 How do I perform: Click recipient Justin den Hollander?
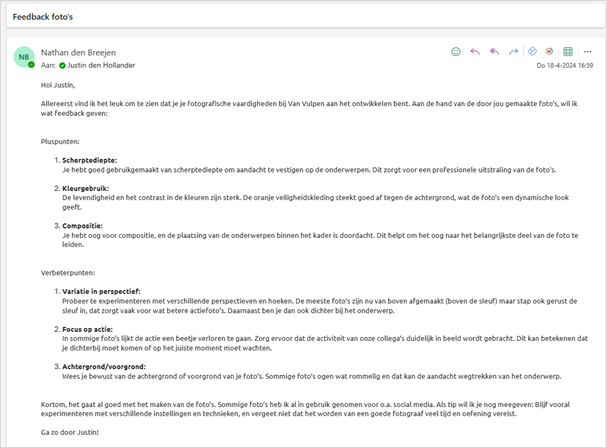click(101, 65)
